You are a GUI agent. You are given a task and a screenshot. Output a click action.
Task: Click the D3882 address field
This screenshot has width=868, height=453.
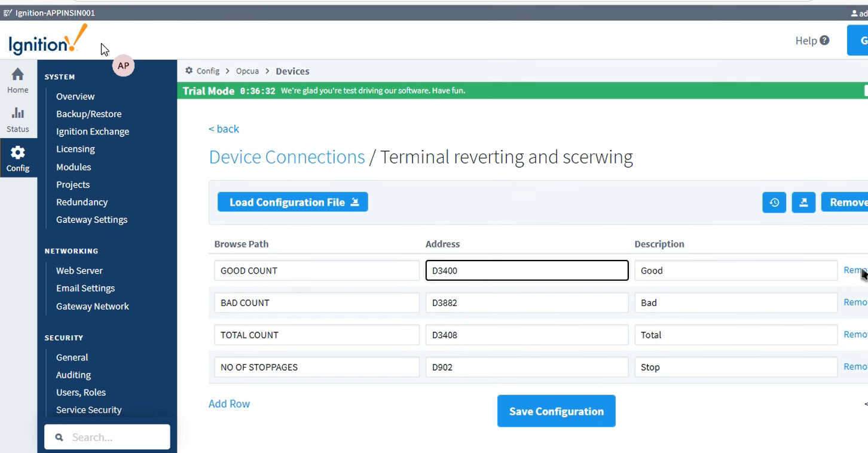click(526, 303)
